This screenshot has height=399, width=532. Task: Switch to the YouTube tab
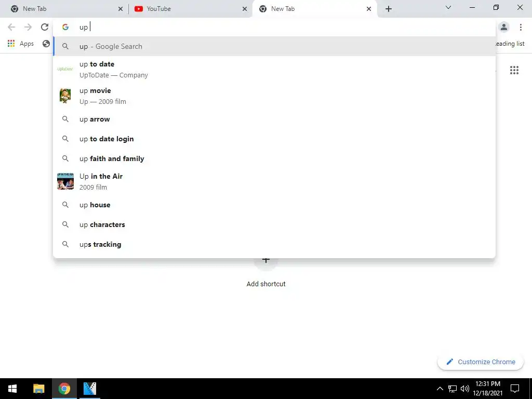coord(190,9)
